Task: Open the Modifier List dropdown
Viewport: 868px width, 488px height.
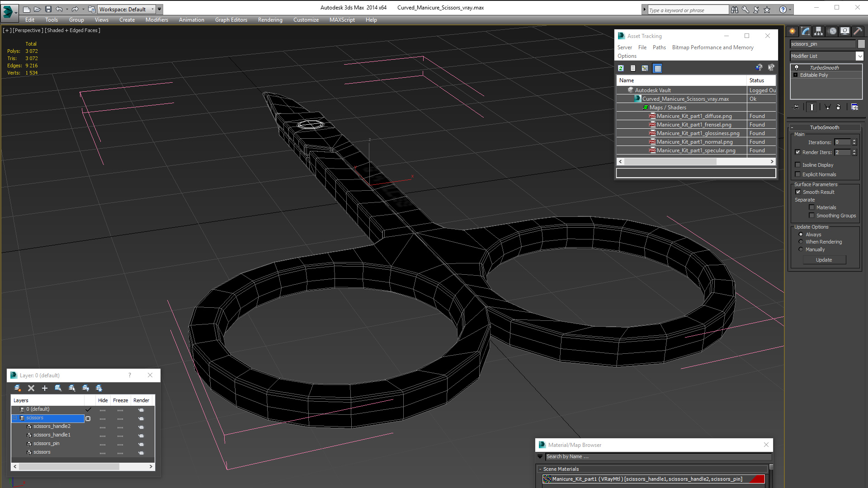Action: [859, 56]
